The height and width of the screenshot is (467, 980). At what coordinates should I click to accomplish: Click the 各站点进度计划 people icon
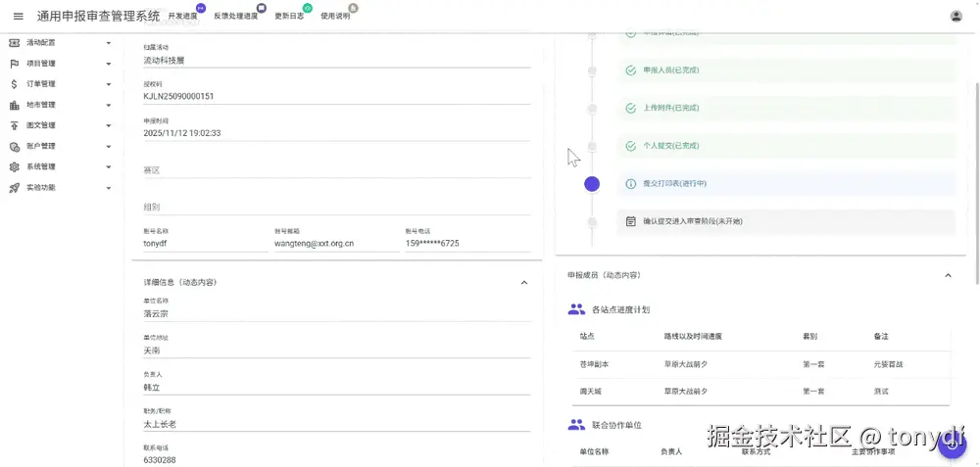[x=576, y=309]
